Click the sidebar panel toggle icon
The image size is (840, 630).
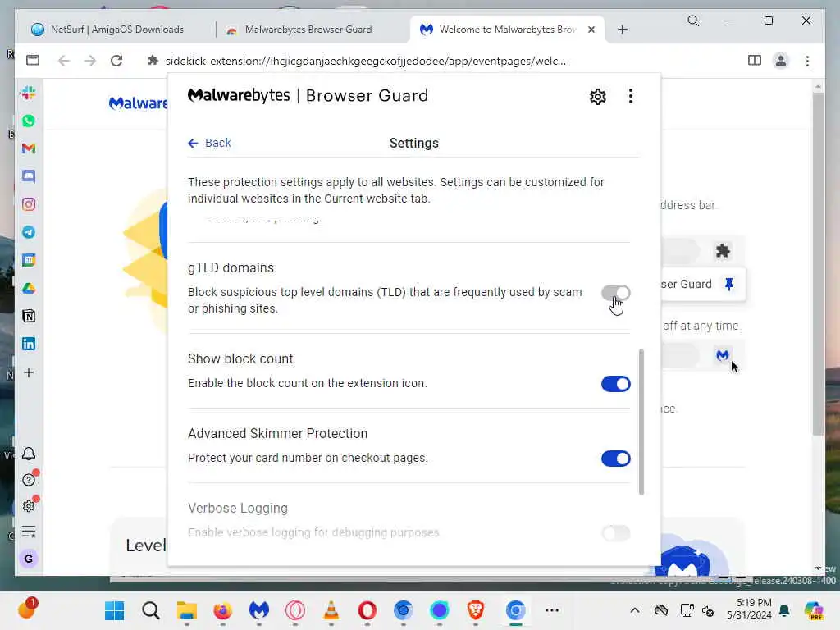click(x=33, y=60)
